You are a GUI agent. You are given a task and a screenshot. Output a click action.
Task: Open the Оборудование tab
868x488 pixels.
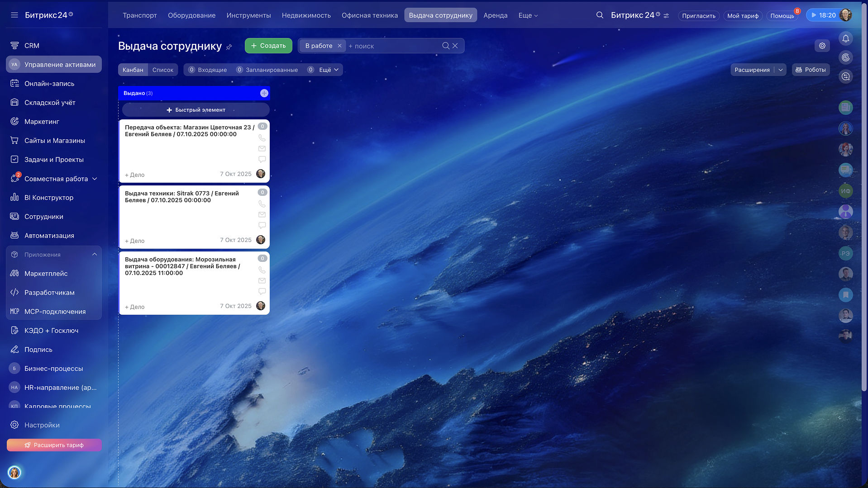coord(192,15)
